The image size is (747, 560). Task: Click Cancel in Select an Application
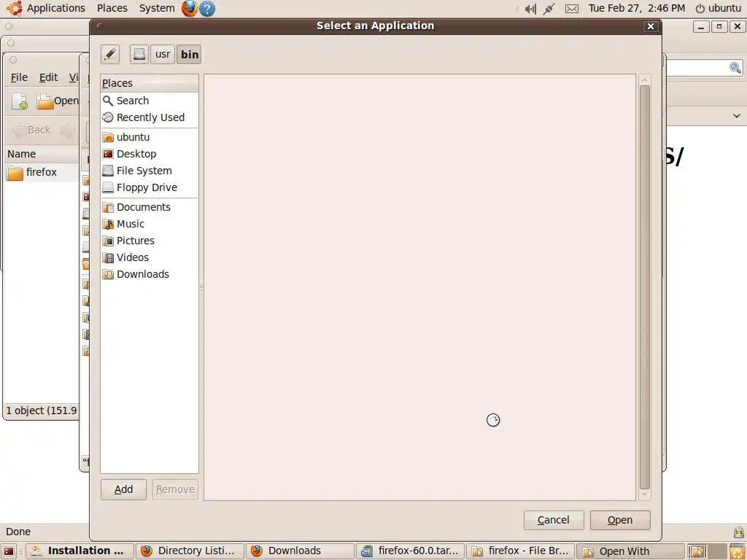(x=554, y=520)
